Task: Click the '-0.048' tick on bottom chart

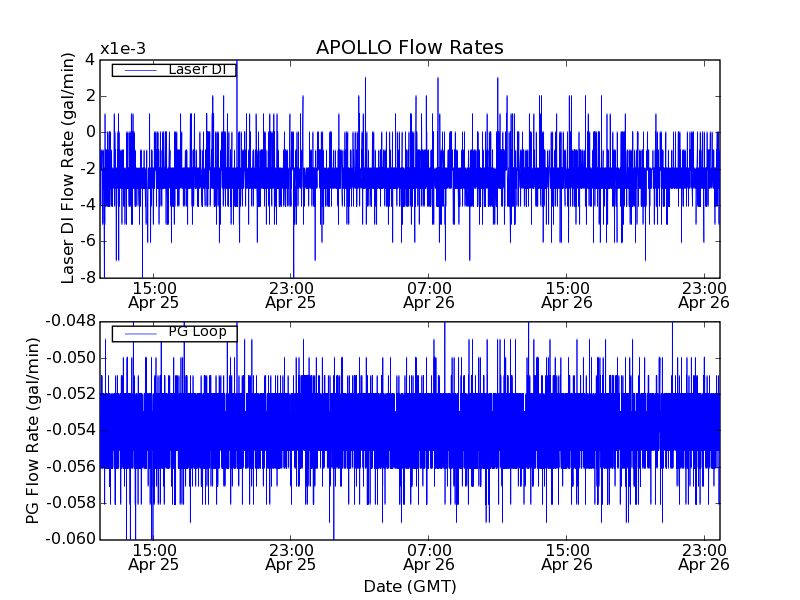Action: [71, 321]
